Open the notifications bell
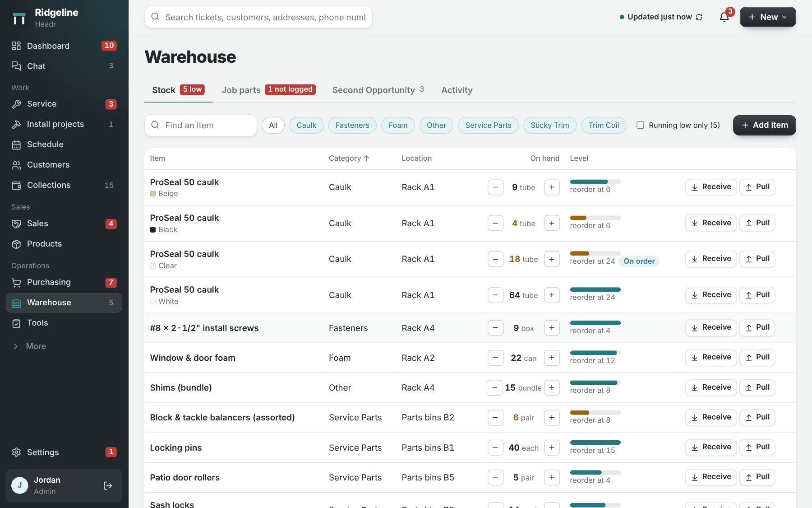 coord(724,17)
